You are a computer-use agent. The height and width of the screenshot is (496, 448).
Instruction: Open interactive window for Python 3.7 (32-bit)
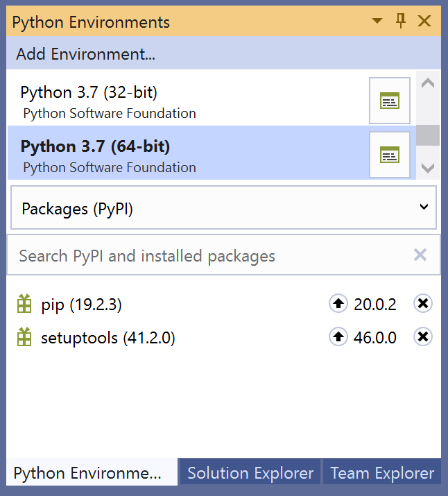(x=390, y=101)
